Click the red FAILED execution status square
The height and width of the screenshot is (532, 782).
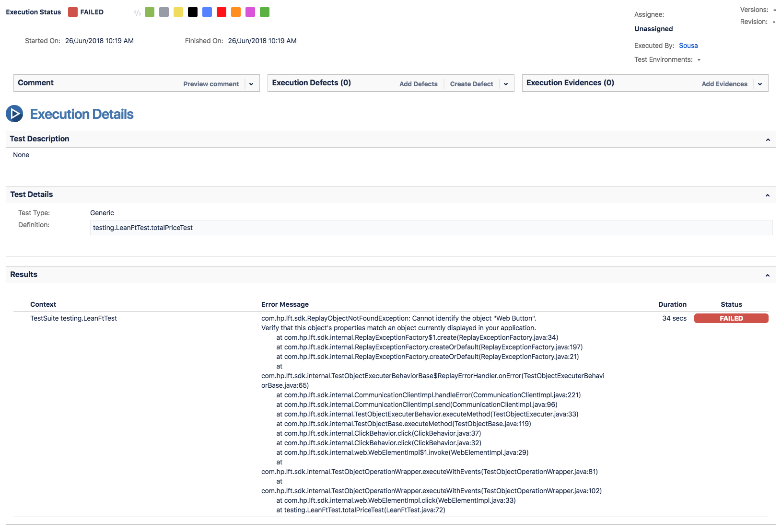point(73,12)
